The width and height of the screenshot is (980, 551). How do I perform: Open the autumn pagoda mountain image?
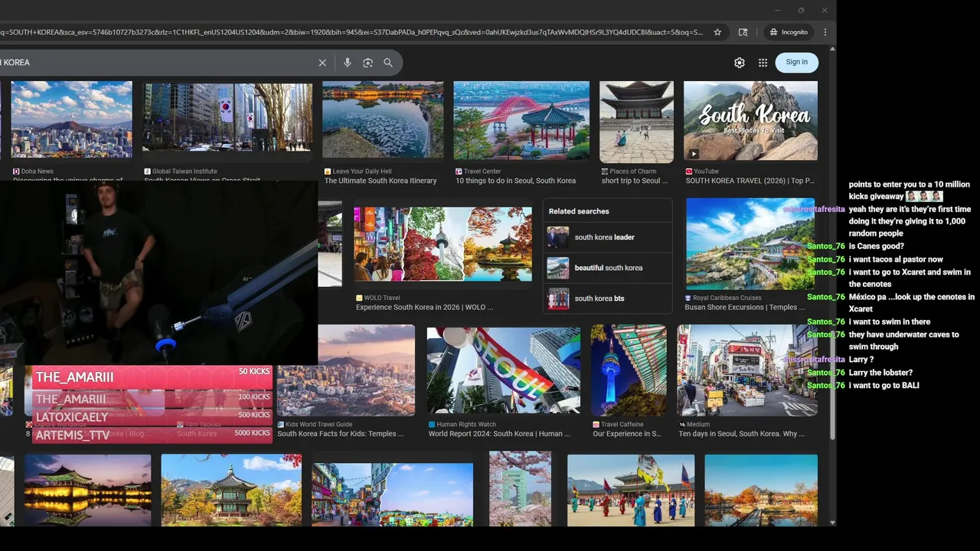(x=231, y=490)
